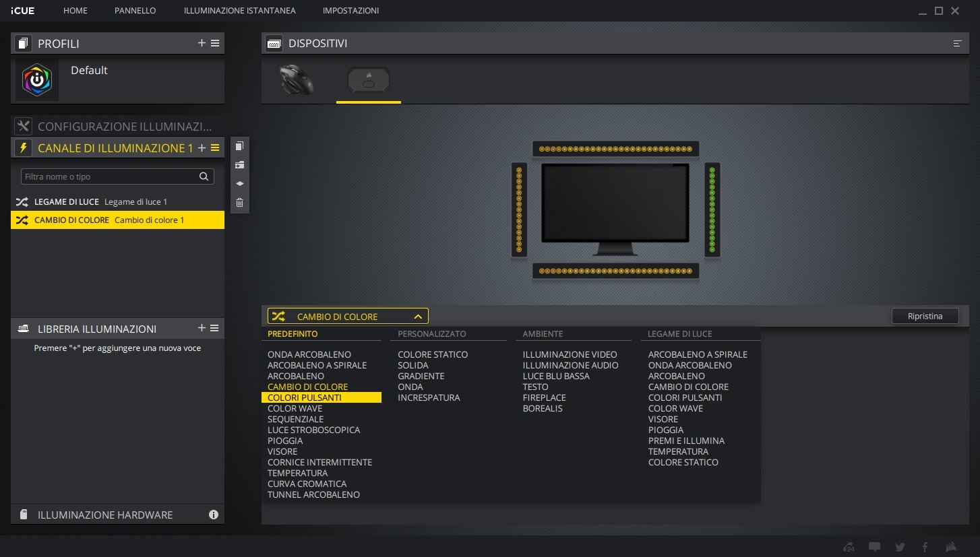
Task: Open the Twitter icon link
Action: click(x=900, y=547)
